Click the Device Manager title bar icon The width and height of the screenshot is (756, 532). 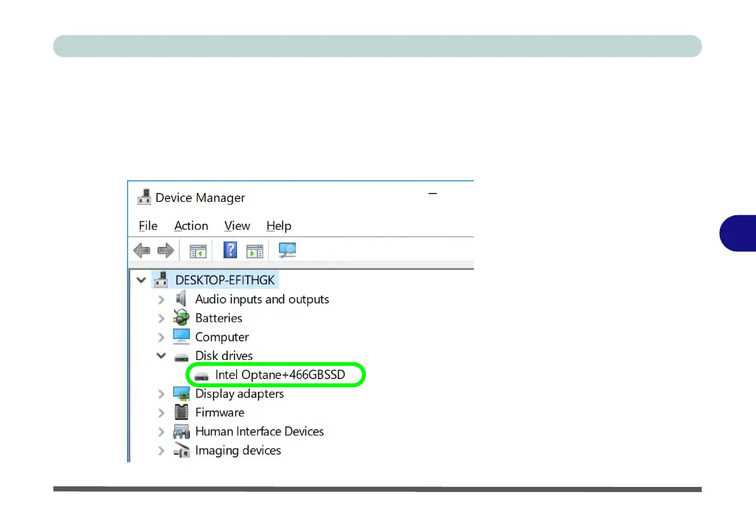coord(144,197)
